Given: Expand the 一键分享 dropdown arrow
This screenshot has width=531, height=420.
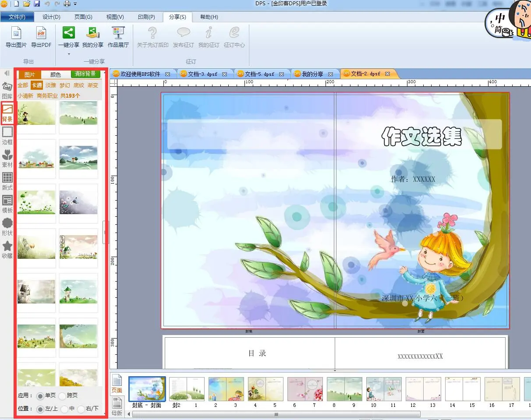Looking at the screenshot, I should pos(69,54).
